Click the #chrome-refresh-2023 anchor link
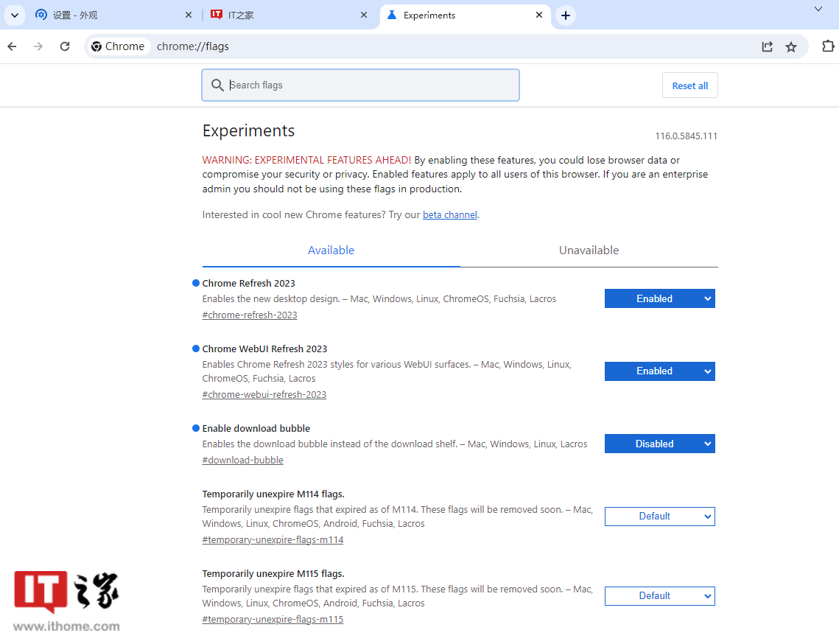Viewport: 839px width, 644px height. pyautogui.click(x=250, y=315)
